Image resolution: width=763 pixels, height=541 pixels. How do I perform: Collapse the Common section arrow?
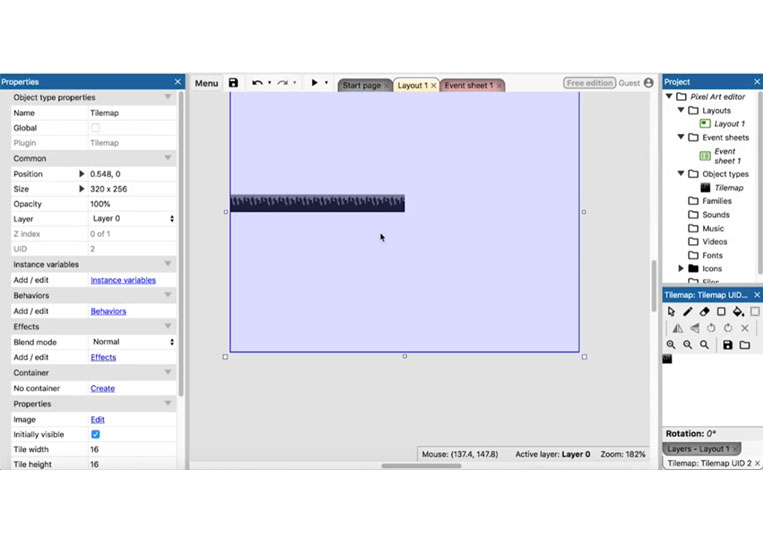pos(168,158)
